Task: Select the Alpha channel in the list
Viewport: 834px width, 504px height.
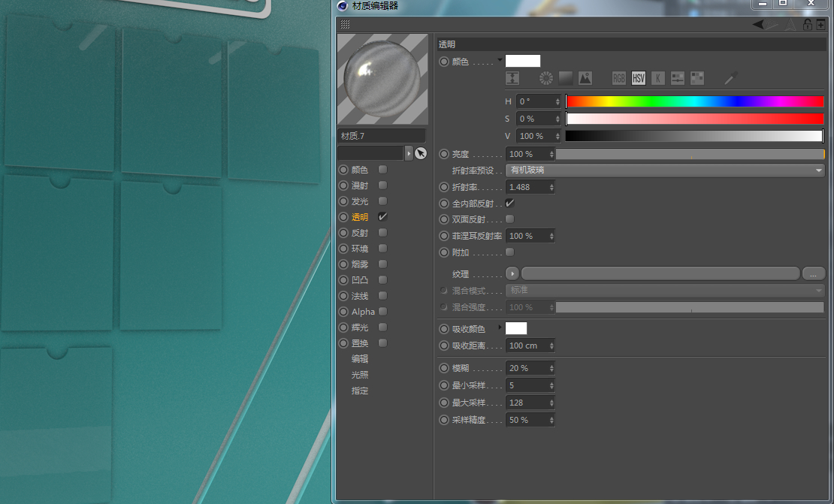Action: 363,312
